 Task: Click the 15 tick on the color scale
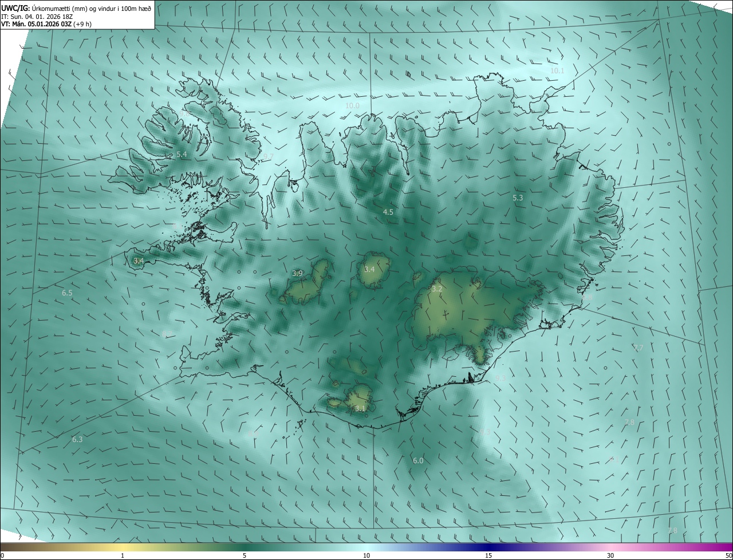click(488, 556)
